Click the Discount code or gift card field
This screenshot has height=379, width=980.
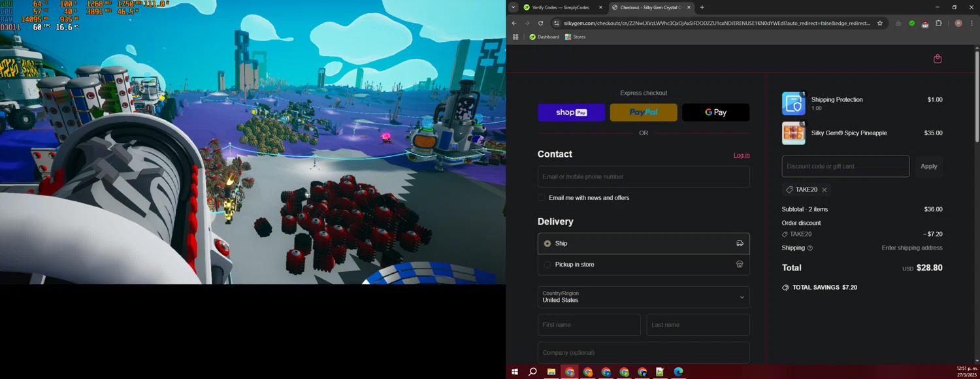pyautogui.click(x=845, y=166)
